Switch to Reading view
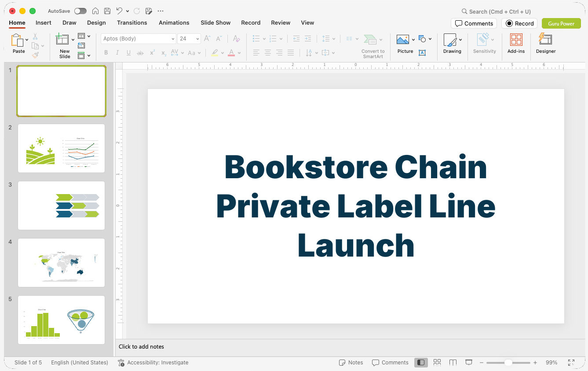The image size is (588, 371). pos(453,363)
